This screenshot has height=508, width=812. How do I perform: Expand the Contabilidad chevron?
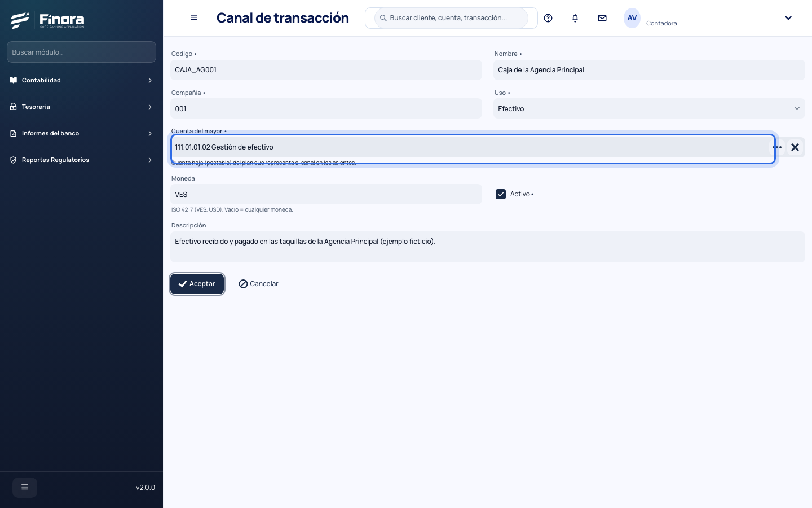pos(150,81)
